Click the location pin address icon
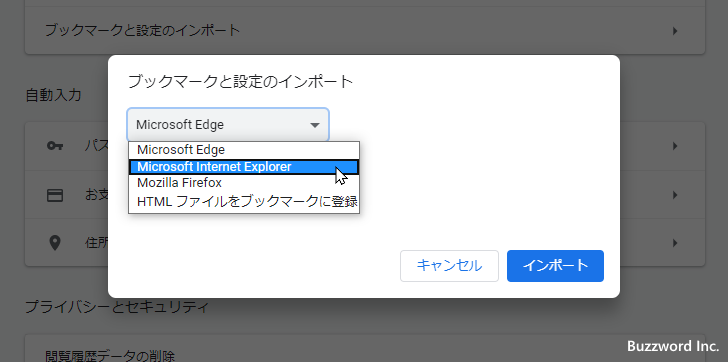 pos(55,243)
